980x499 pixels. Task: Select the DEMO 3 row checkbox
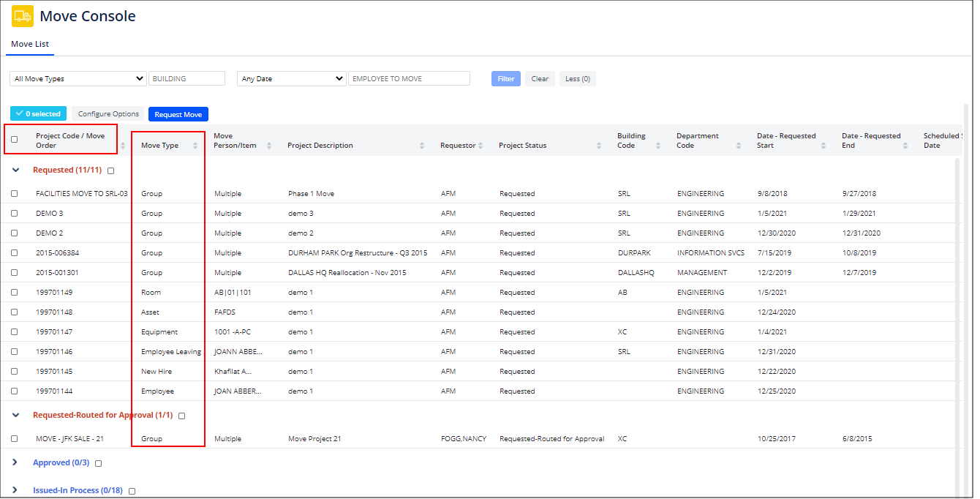(14, 214)
